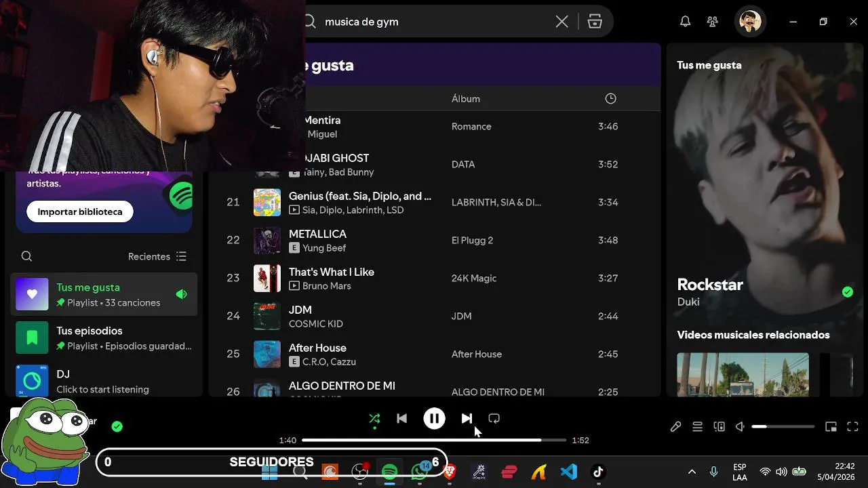The image size is (868, 488).
Task: Open Spotify from the Windows taskbar
Action: [x=389, y=472]
